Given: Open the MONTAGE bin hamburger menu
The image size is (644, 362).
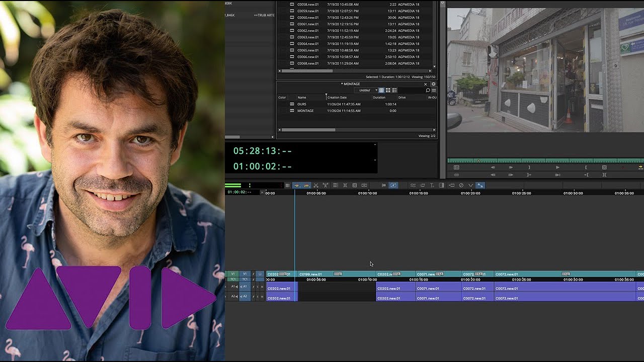Looking at the screenshot, I should tap(434, 90).
